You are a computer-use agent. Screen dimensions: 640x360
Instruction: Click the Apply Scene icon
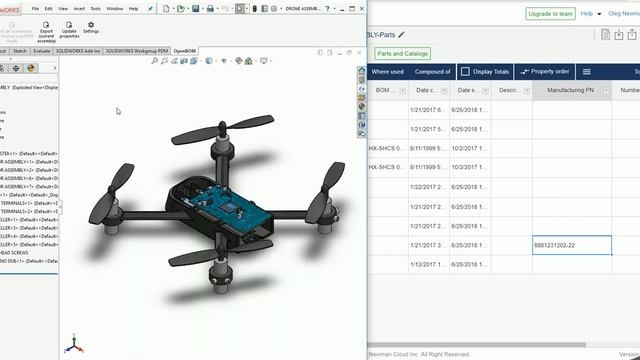(x=249, y=61)
